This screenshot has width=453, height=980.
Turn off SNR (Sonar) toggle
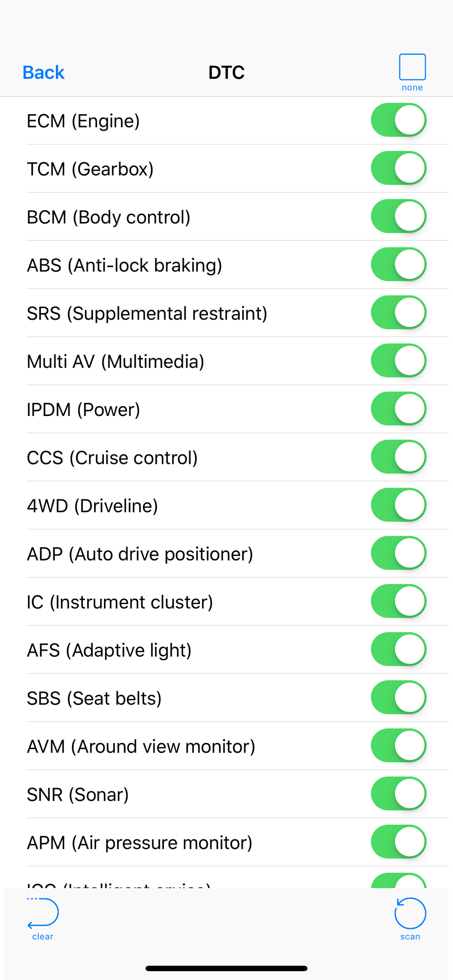pos(399,794)
